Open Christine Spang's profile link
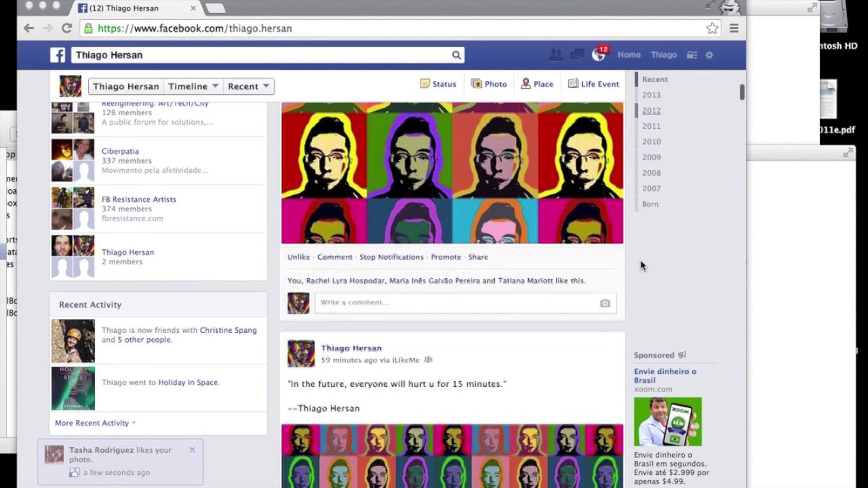Viewport: 868px width, 488px height. click(x=228, y=330)
